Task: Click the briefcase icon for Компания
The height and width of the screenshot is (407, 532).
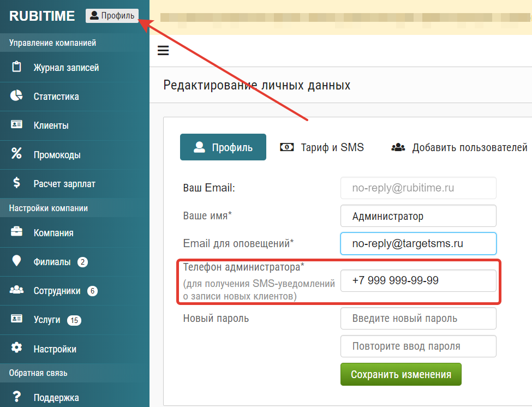Action: tap(16, 232)
